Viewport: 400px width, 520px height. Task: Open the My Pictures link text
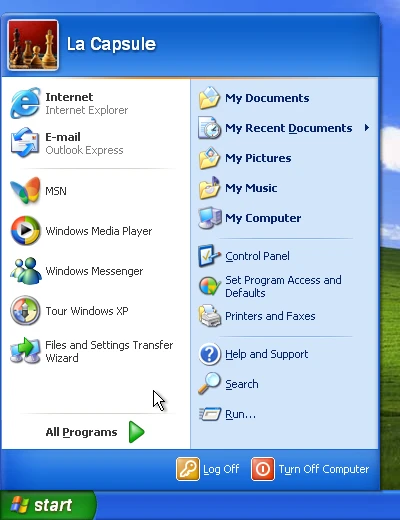(x=258, y=158)
